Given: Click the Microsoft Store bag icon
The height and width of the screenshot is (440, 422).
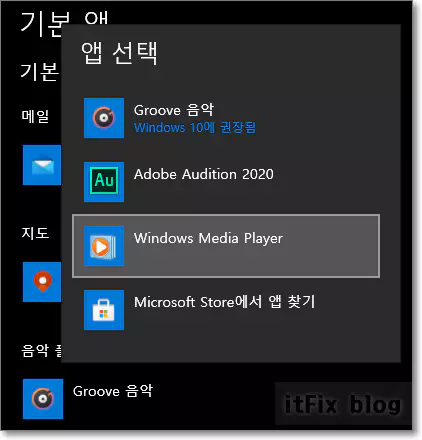Looking at the screenshot, I should point(104,310).
